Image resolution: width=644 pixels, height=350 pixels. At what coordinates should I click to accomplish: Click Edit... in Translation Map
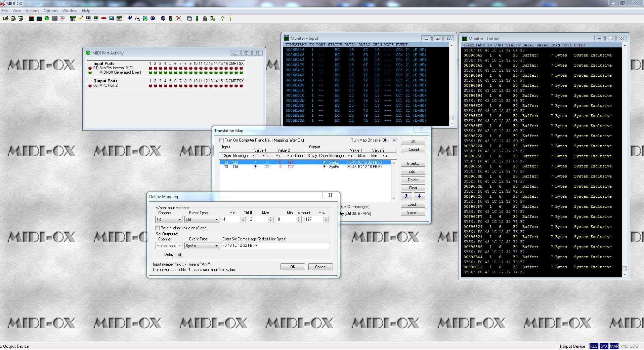(413, 171)
